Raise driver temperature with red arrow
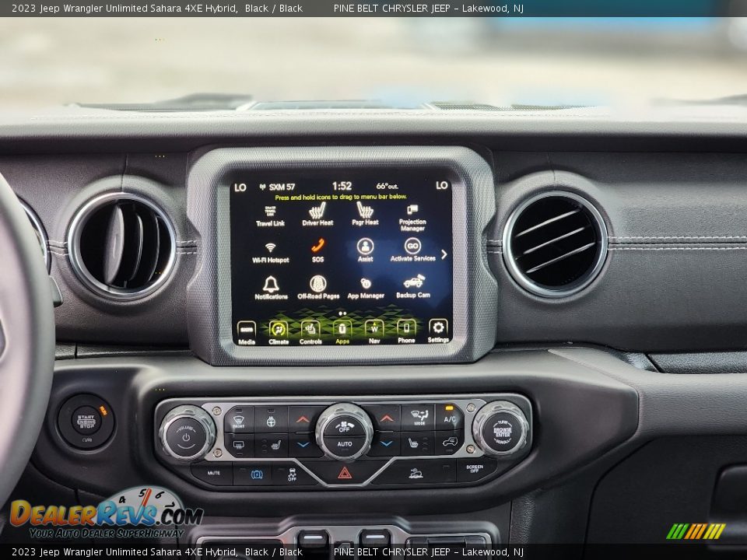 click(x=303, y=419)
